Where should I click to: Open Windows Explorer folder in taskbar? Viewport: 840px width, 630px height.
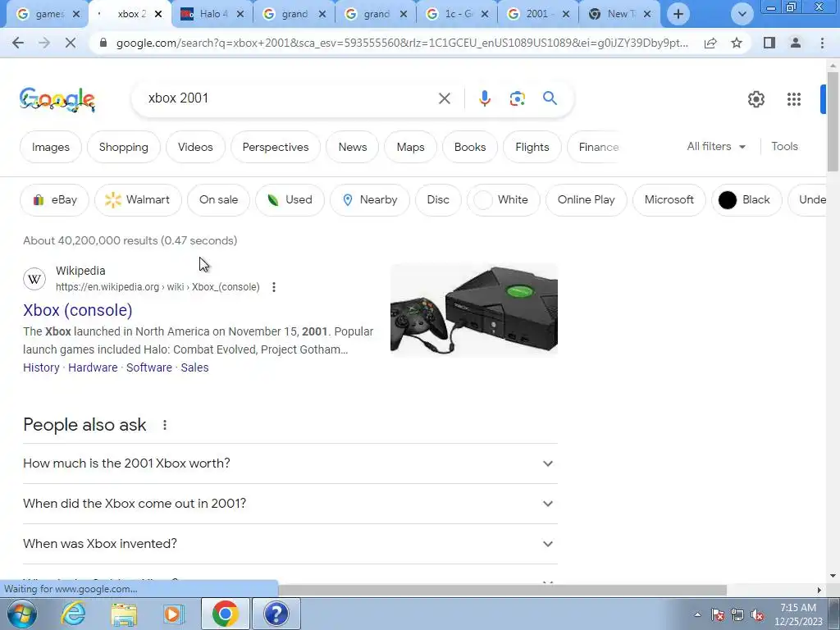point(124,614)
